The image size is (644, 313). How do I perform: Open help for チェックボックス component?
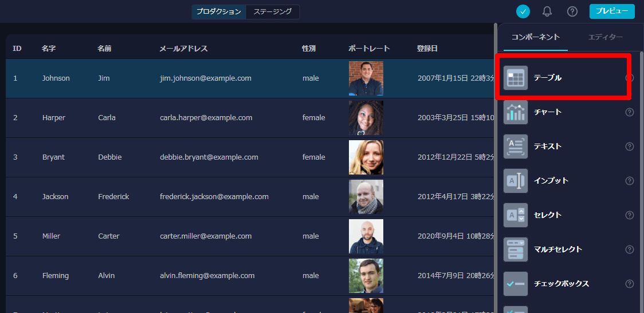tap(629, 284)
